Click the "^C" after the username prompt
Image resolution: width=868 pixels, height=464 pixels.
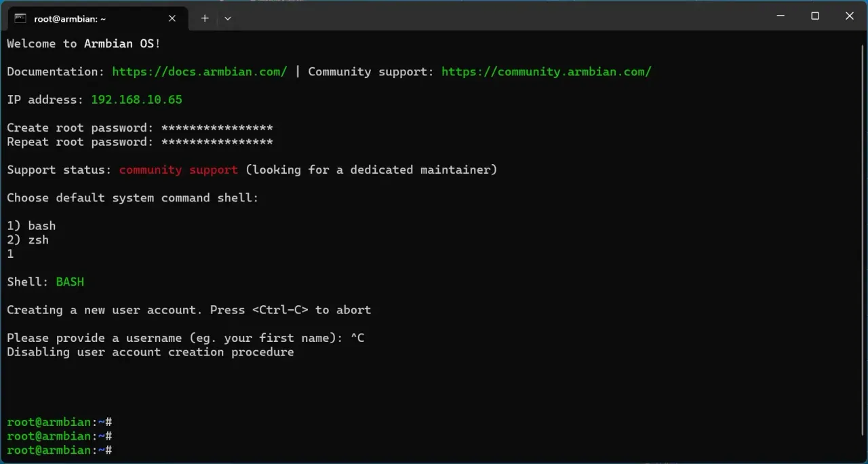click(x=357, y=338)
